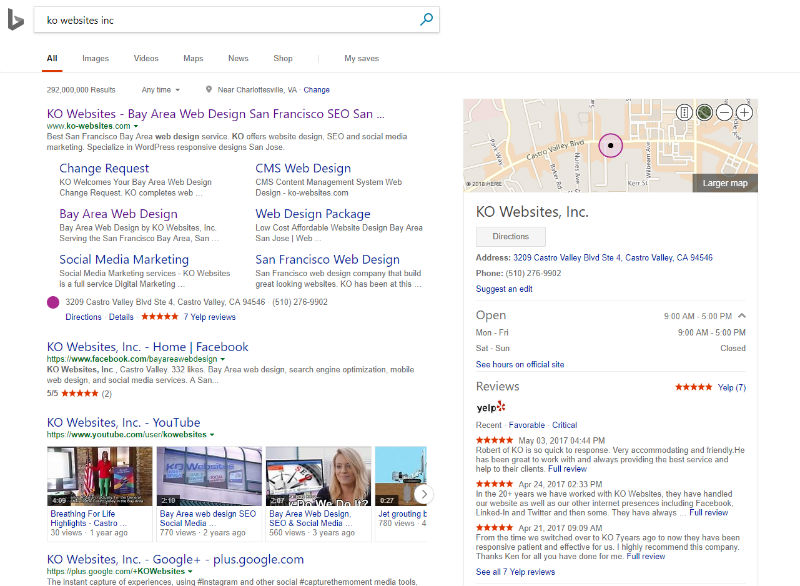Open the San Francisco Web Design sitelink
The image size is (800, 586).
pos(328,259)
